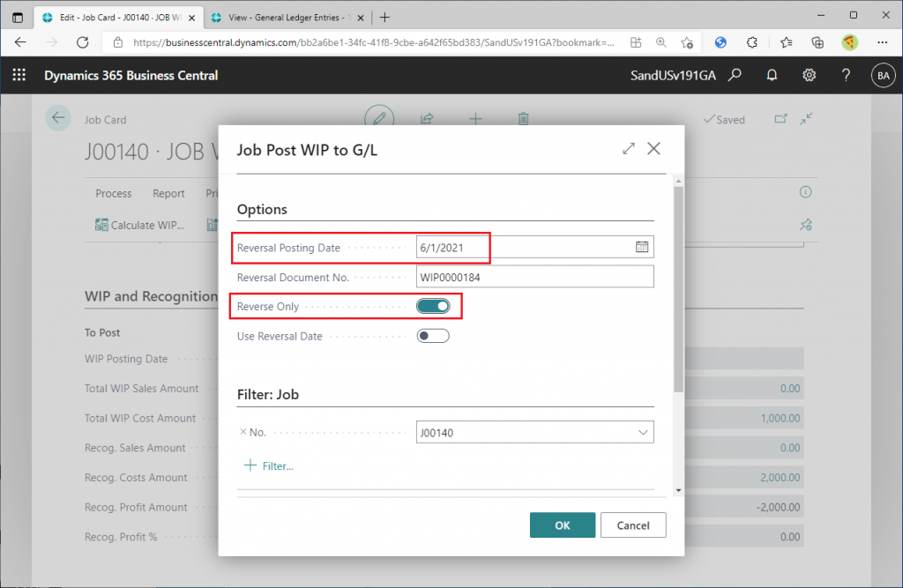Click the SandUSv191GA environment name
903x588 pixels.
point(673,76)
